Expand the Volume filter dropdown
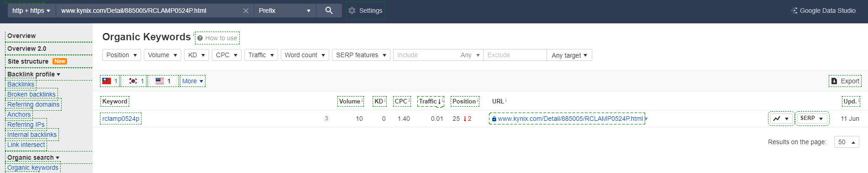This screenshot has width=868, height=173. coord(163,55)
